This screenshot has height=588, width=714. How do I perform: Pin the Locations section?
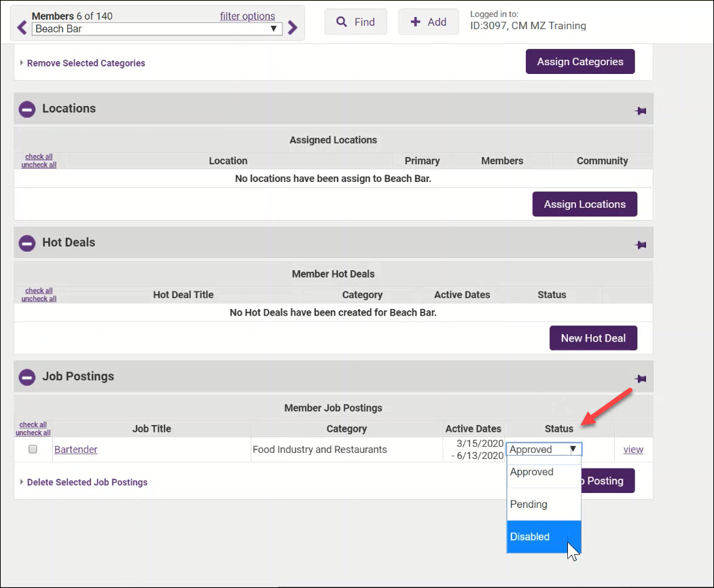click(x=640, y=111)
